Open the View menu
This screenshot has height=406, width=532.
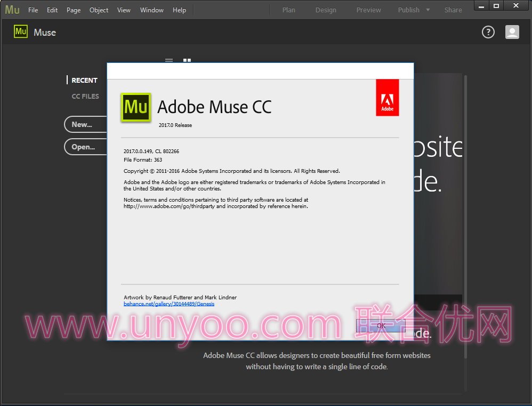pyautogui.click(x=124, y=10)
